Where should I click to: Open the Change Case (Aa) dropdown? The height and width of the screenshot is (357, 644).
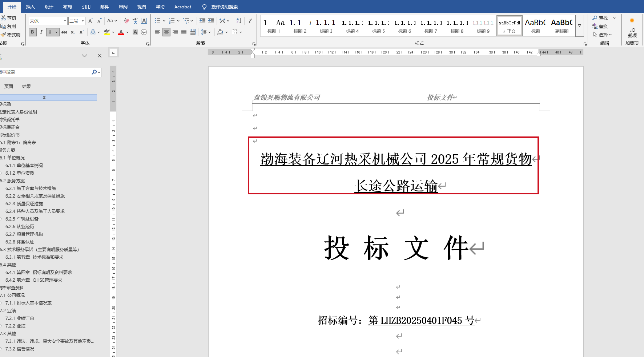[x=112, y=21]
